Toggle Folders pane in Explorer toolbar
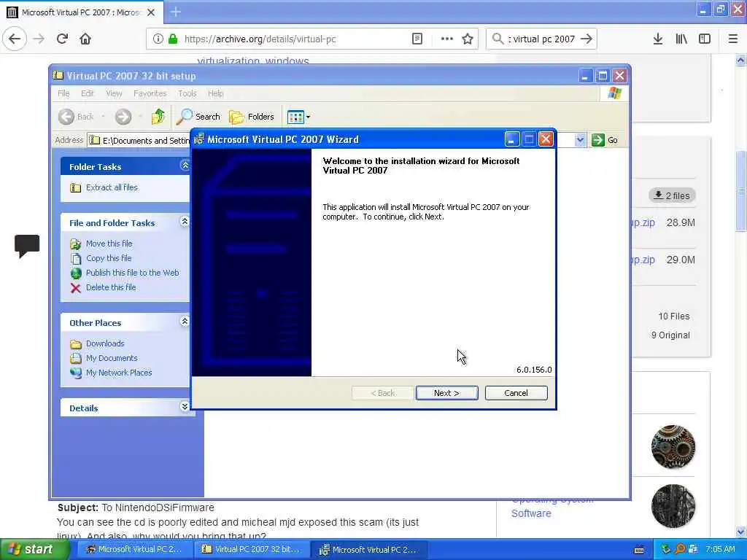747x560 pixels. tap(252, 117)
